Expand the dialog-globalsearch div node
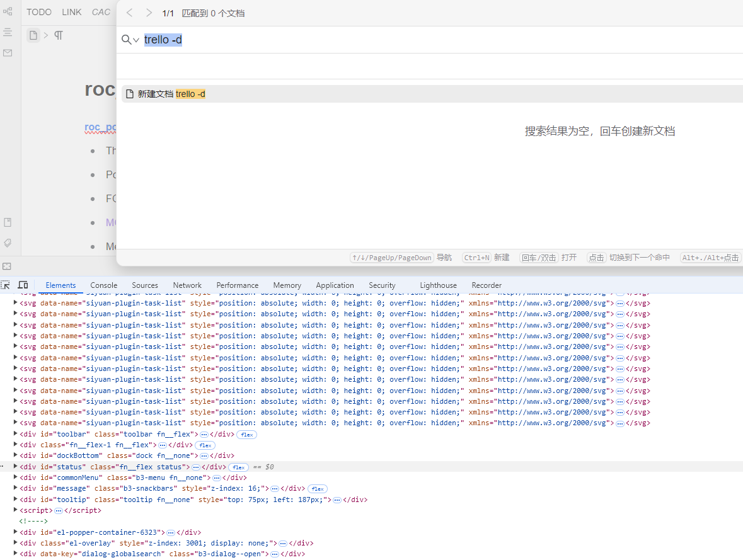 [16, 554]
